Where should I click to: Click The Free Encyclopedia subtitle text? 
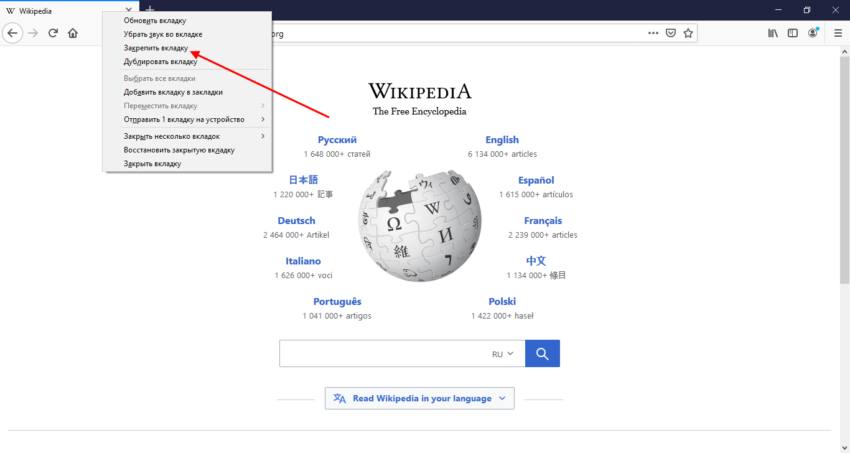[x=419, y=112]
